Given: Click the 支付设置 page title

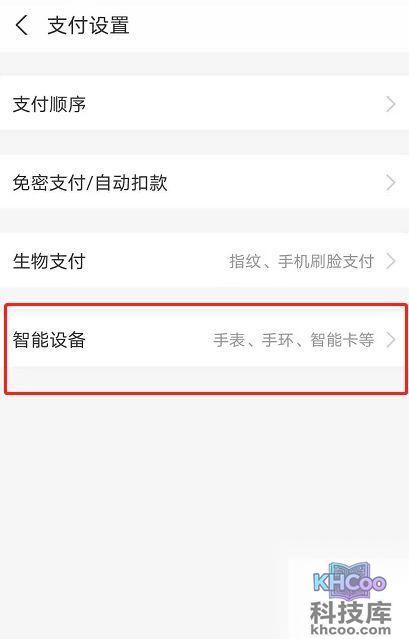Looking at the screenshot, I should pyautogui.click(x=88, y=25).
